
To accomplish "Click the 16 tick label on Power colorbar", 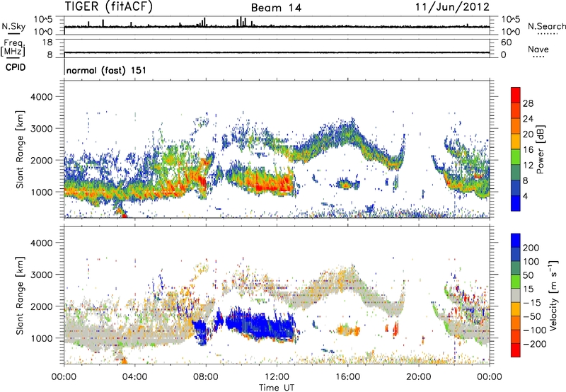I will point(528,150).
